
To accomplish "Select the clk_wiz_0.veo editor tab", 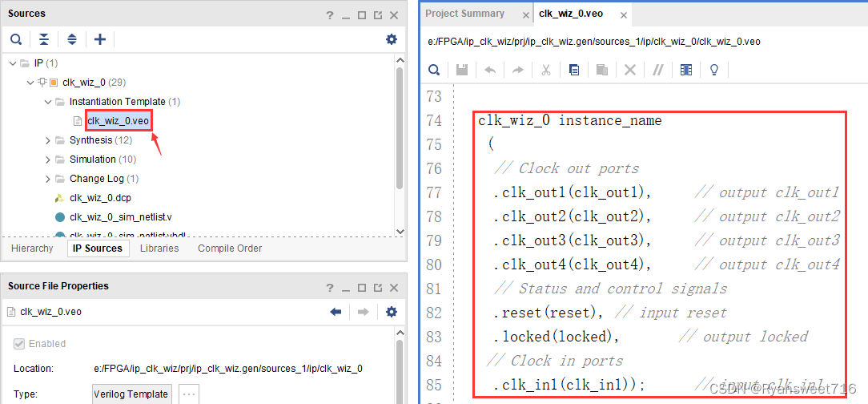I will tap(570, 15).
